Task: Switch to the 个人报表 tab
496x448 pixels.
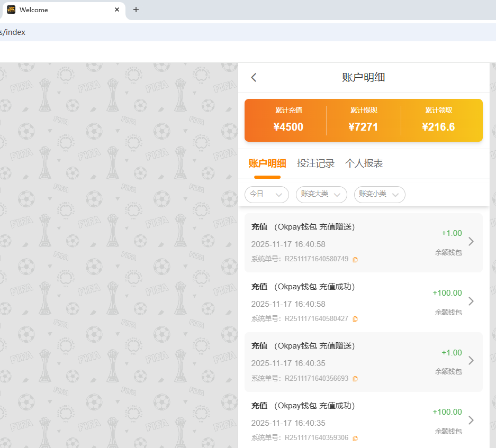Action: click(364, 163)
